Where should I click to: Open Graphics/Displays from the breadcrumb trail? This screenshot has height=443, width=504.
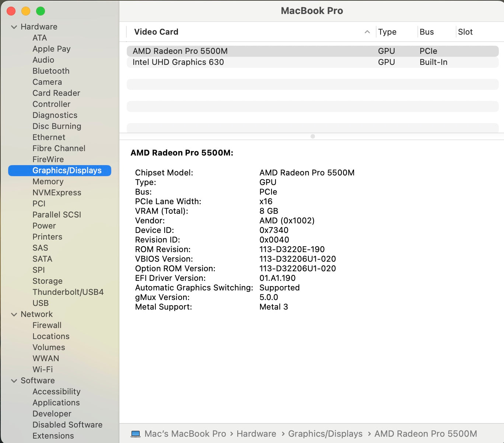(325, 434)
